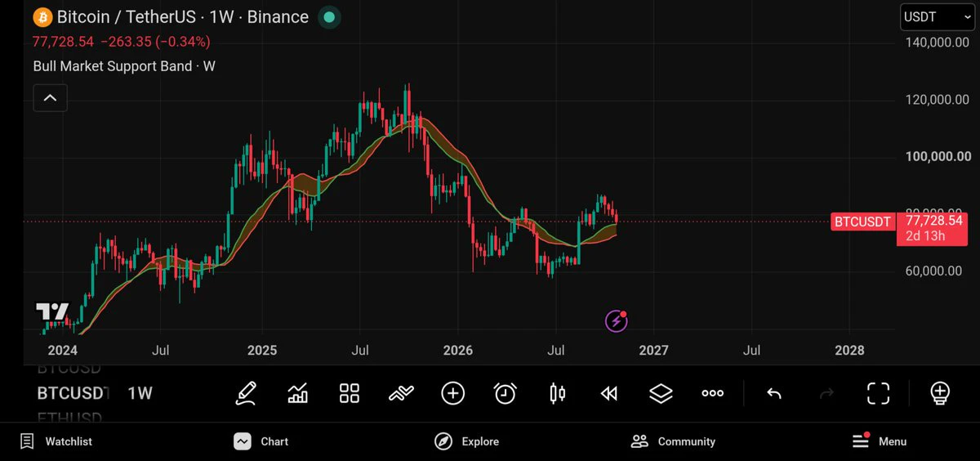Screen dimensions: 980x461
Task: Open the BTCUSDT symbol search
Action: [72, 393]
